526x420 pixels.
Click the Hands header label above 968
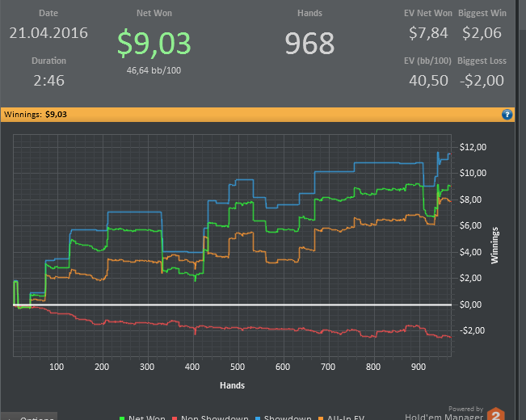pyautogui.click(x=309, y=13)
